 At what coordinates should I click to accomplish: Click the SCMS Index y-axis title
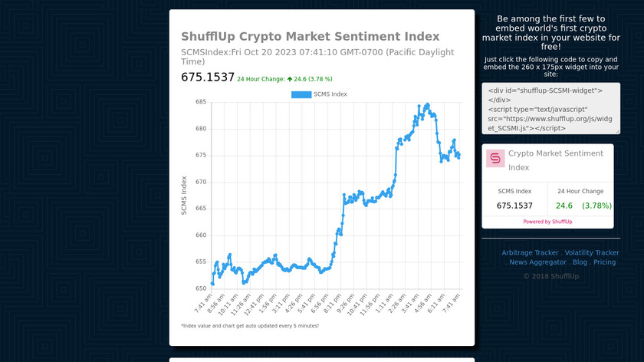coord(184,195)
